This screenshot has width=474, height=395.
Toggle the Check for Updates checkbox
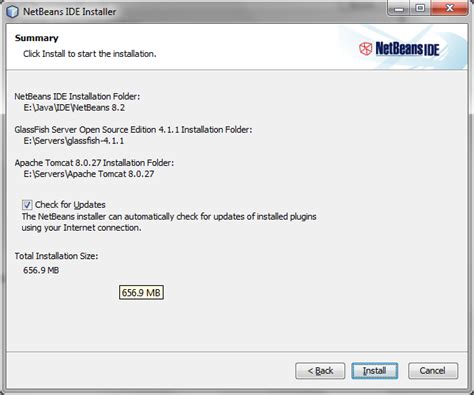(27, 205)
